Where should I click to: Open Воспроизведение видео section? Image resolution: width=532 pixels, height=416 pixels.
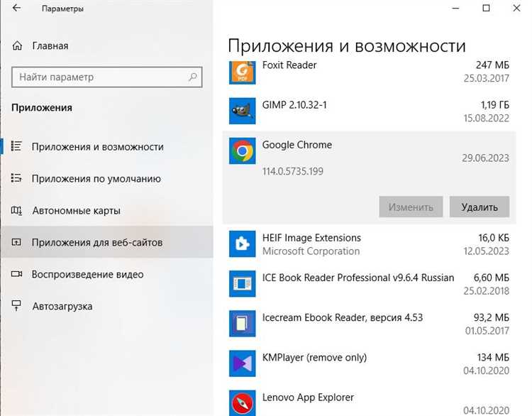pos(107,274)
